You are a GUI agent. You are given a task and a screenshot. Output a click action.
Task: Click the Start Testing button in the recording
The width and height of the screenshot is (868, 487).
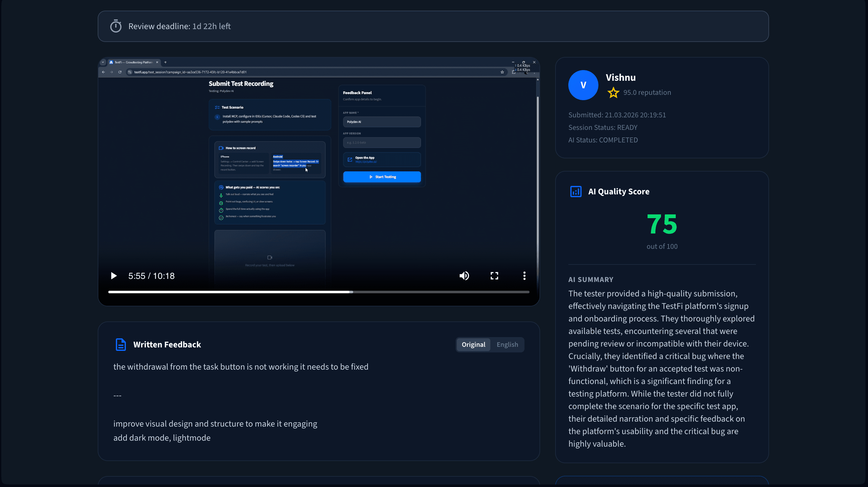coord(382,177)
